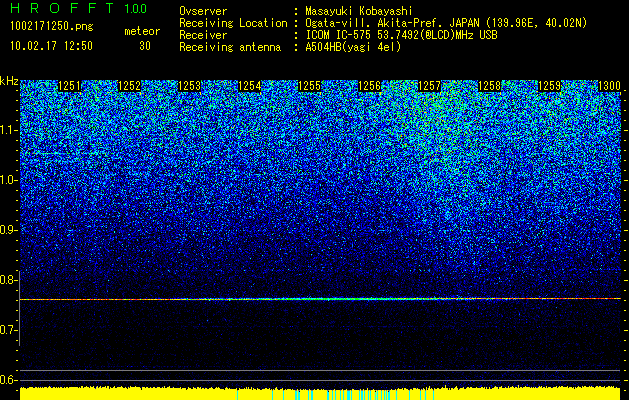
Task: Click the Receiver field label
Action: [x=203, y=35]
